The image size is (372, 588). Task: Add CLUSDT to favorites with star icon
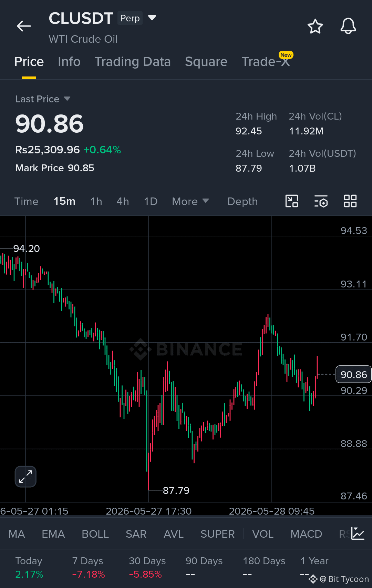coord(315,27)
